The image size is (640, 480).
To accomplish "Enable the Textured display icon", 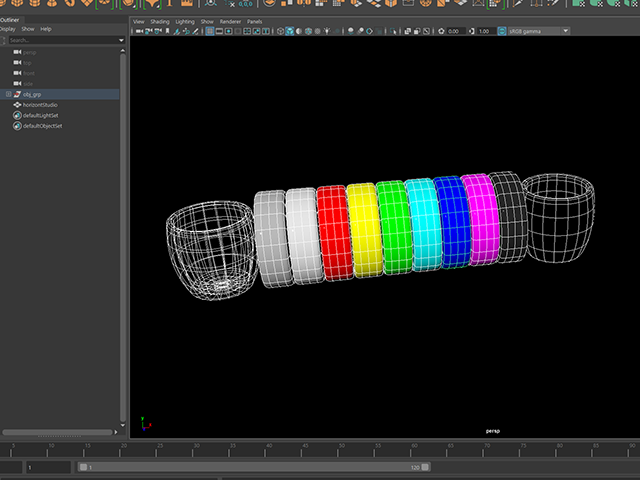I will pyautogui.click(x=318, y=31).
